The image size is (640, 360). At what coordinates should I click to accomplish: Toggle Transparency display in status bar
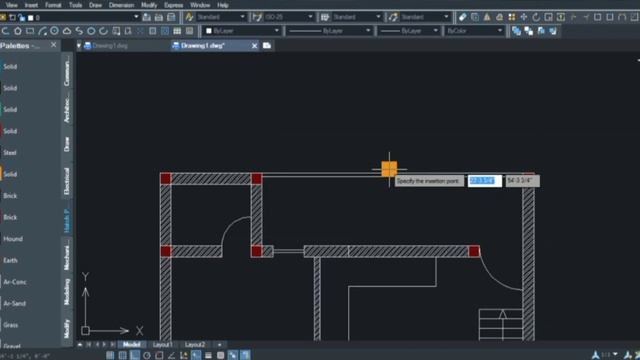(x=220, y=355)
